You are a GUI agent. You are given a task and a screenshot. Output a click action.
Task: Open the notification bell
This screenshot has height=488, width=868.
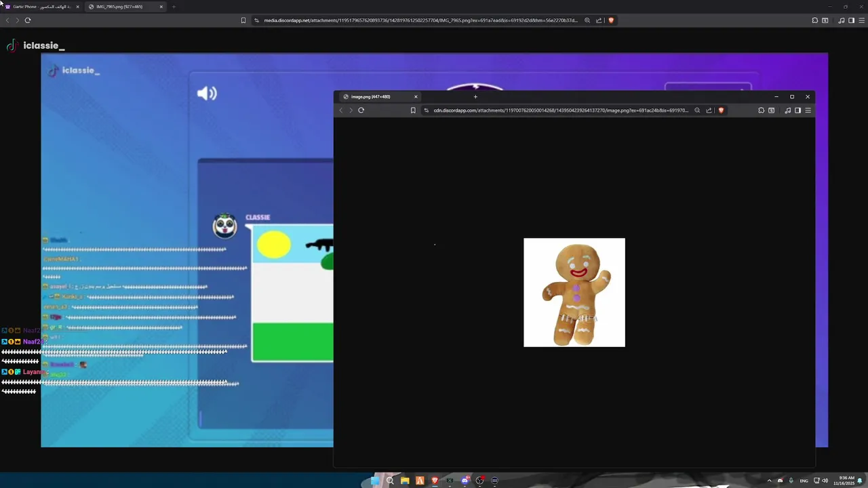click(x=860, y=481)
